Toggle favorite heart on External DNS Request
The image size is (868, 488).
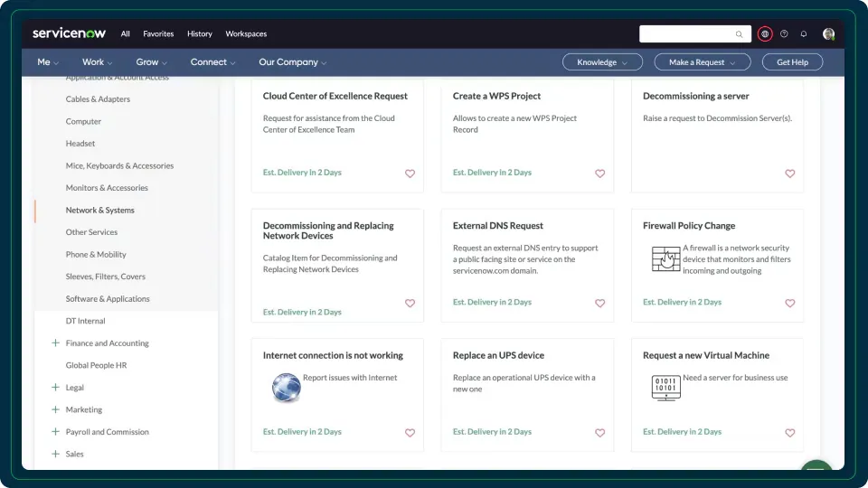coord(599,304)
